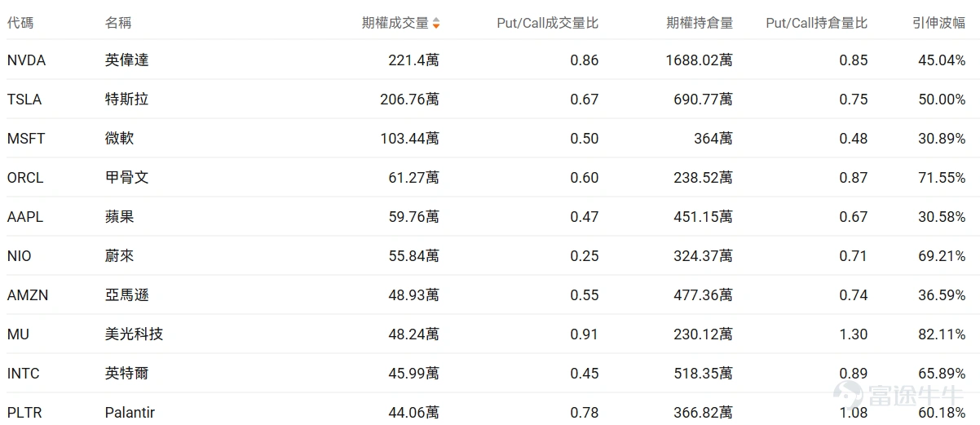Sort by Put/Call持倉量比 header
This screenshot has height=425, width=980.
pyautogui.click(x=817, y=23)
